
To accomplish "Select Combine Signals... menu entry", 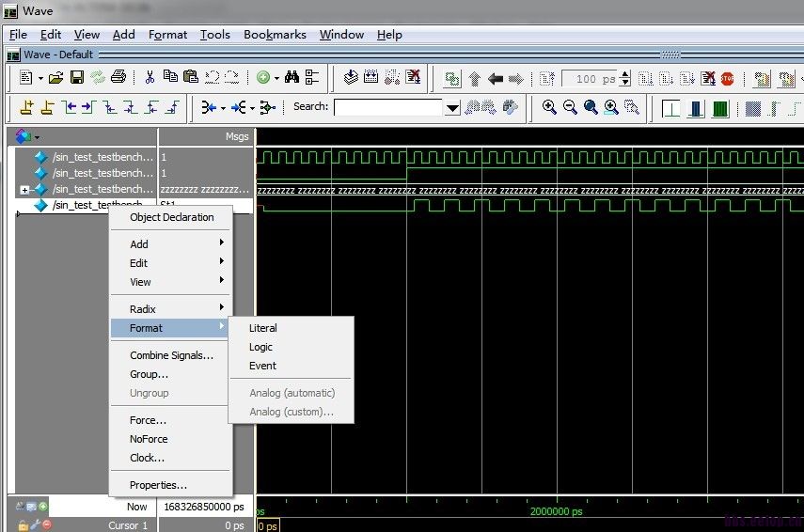I will tap(171, 355).
